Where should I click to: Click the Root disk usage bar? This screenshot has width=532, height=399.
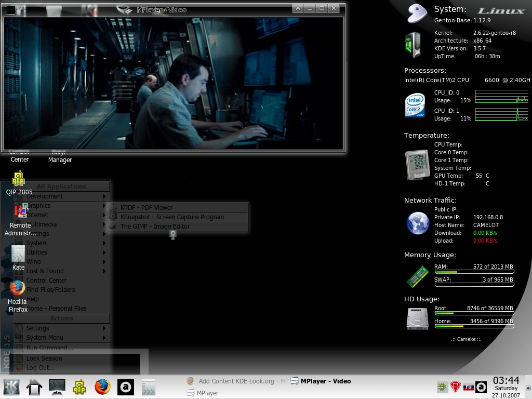[474, 313]
